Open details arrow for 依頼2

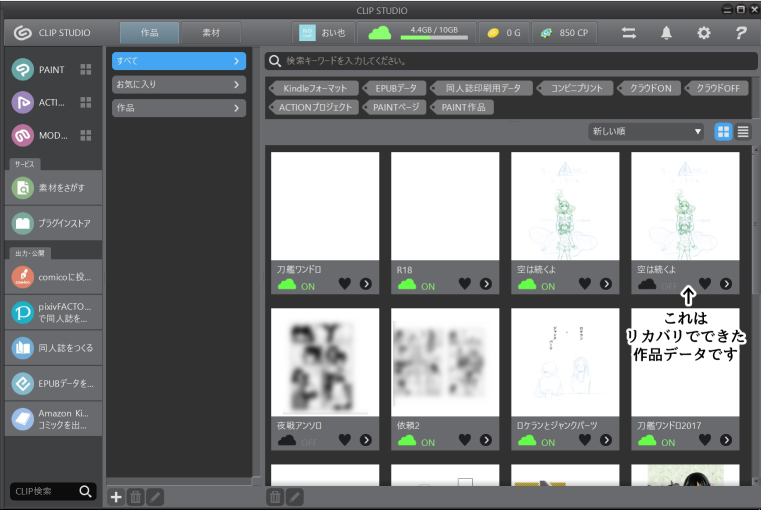coord(486,440)
